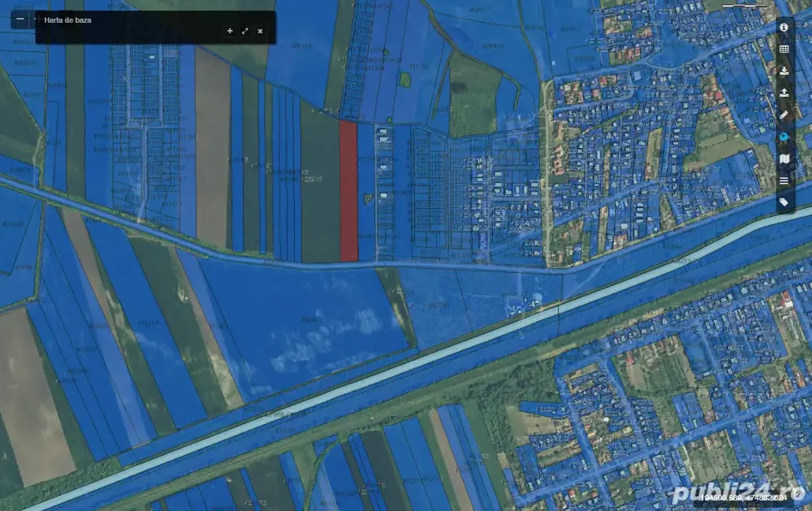Viewport: 812px width, 511px height.
Task: Click the info icon in right toolbar
Action: pyautogui.click(x=784, y=27)
